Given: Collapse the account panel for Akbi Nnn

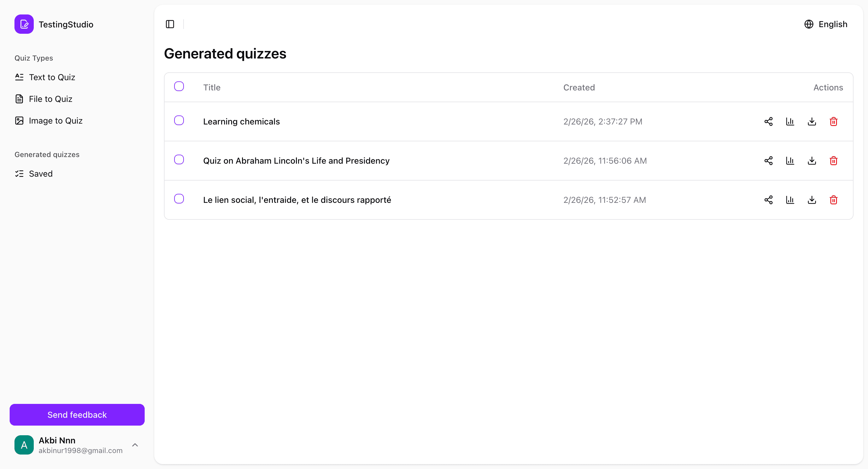Looking at the screenshot, I should pos(135,445).
